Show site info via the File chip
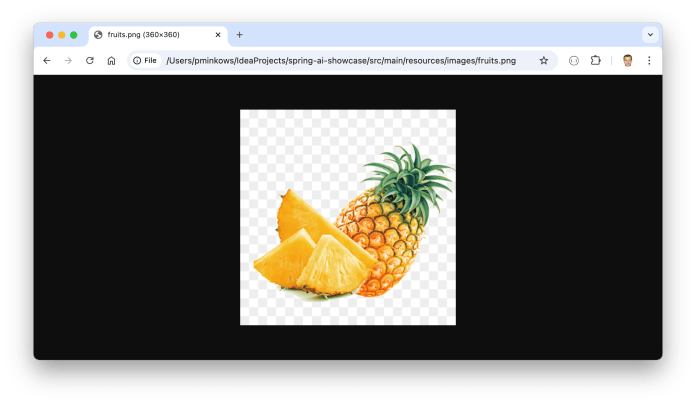Screen dimensions: 696x404 (145, 61)
